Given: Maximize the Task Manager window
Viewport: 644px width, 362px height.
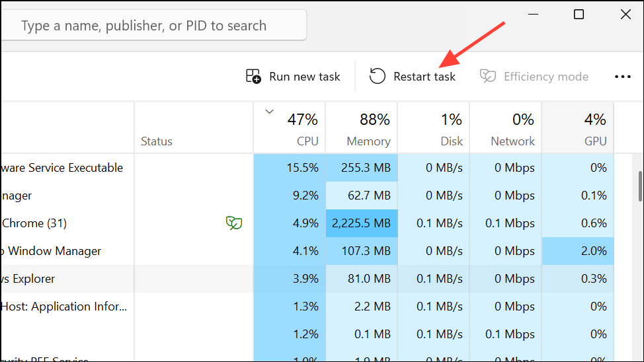Looking at the screenshot, I should point(579,15).
